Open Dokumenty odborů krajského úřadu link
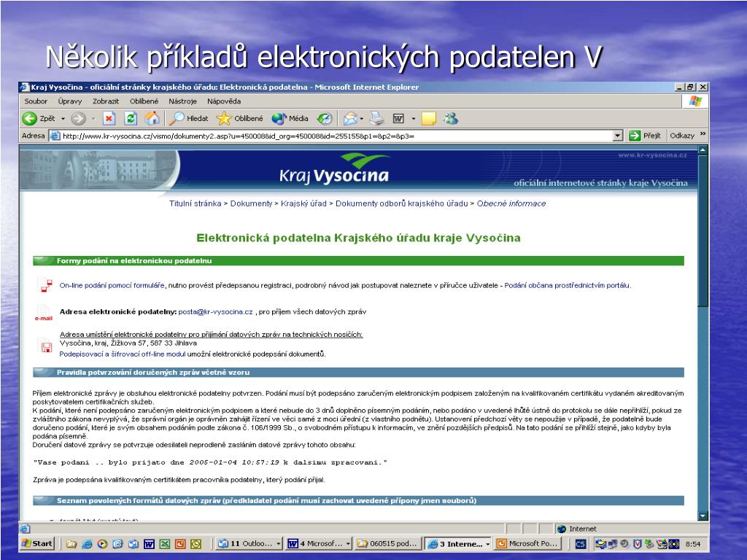 pyautogui.click(x=402, y=203)
